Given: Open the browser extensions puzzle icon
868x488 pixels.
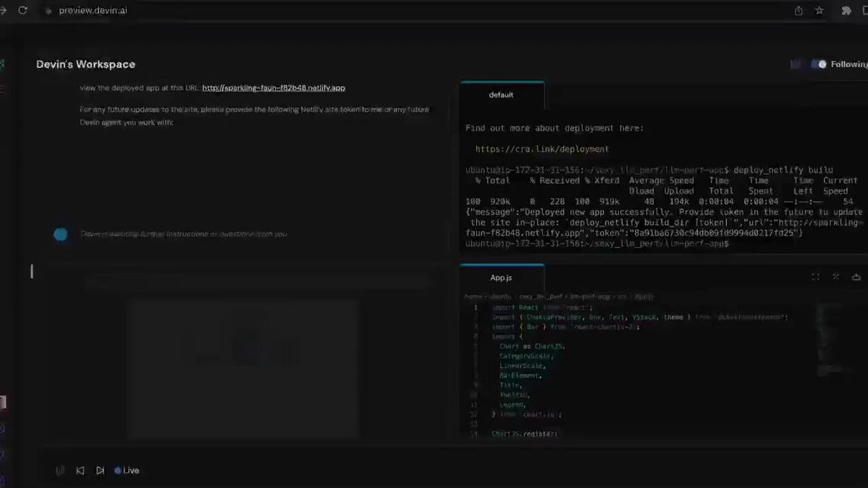Looking at the screenshot, I should (x=846, y=11).
